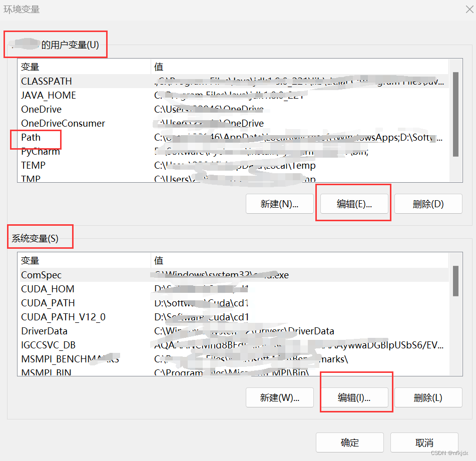The height and width of the screenshot is (461, 476).
Task: Click the 新建(N) button to add user variable
Action: [280, 204]
